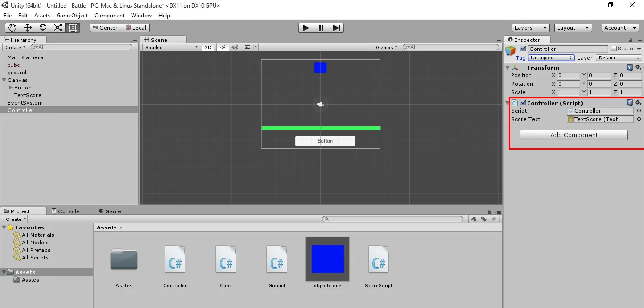
Task: Click the Step frame button
Action: coord(336,28)
